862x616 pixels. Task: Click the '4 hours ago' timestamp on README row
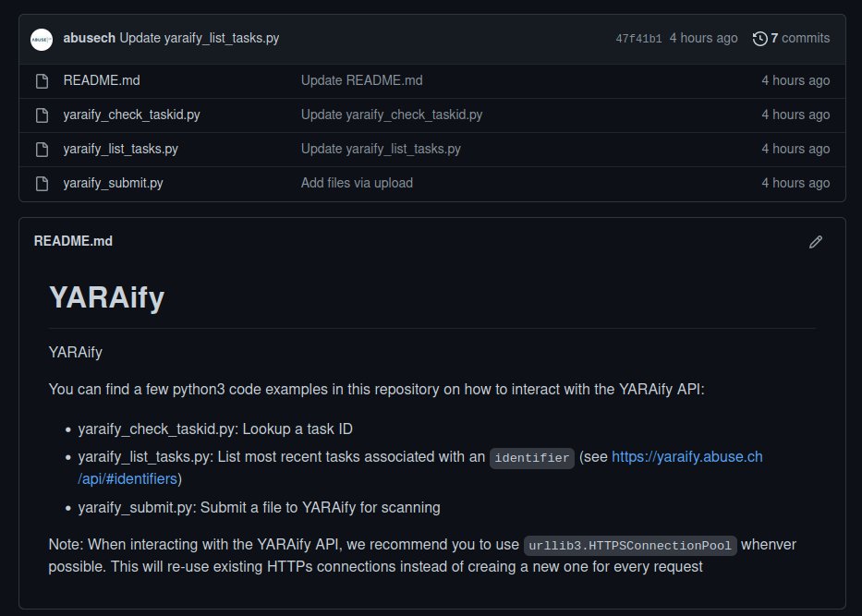[x=795, y=80]
